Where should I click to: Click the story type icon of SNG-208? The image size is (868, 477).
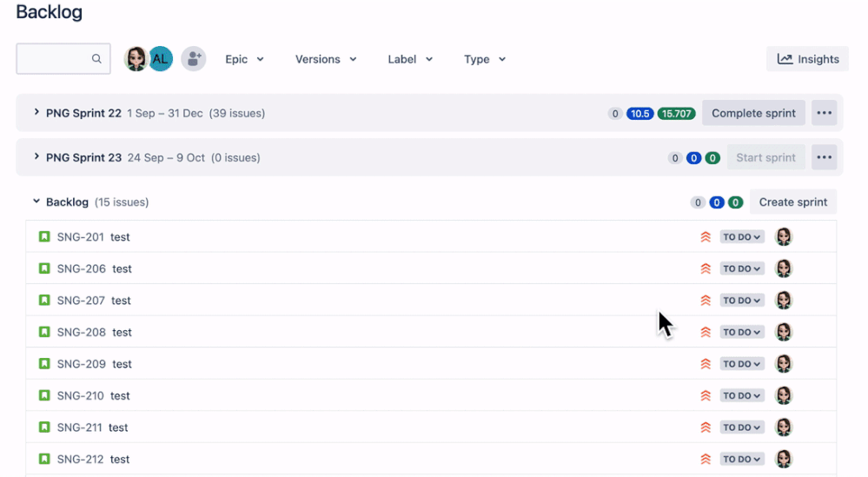click(x=44, y=332)
